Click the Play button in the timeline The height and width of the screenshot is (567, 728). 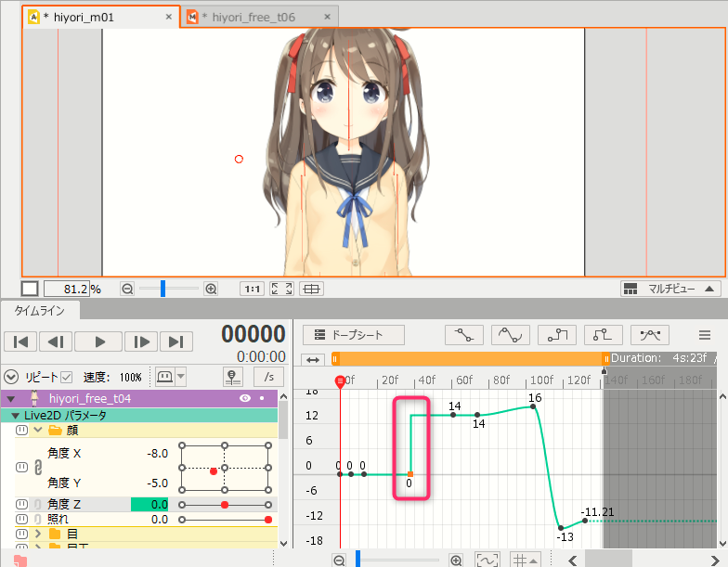click(97, 341)
